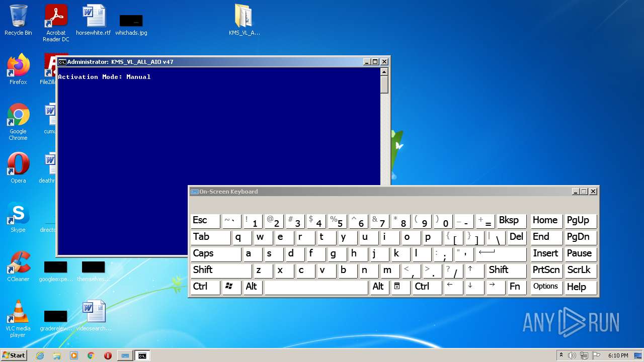This screenshot has width=644, height=362.
Task: Open the Start menu
Action: [x=14, y=355]
